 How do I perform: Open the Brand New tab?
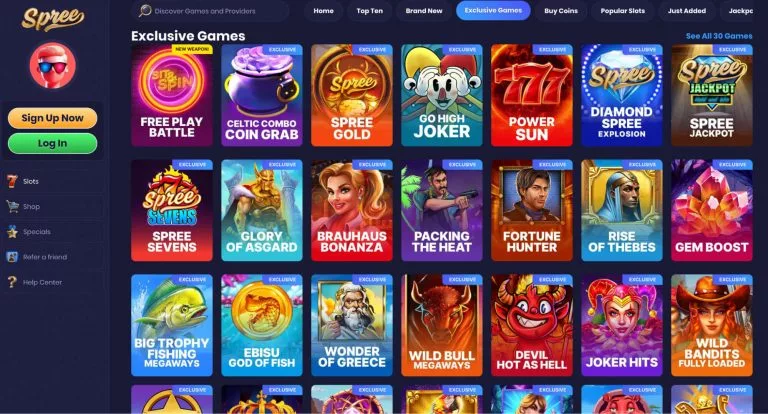(424, 11)
